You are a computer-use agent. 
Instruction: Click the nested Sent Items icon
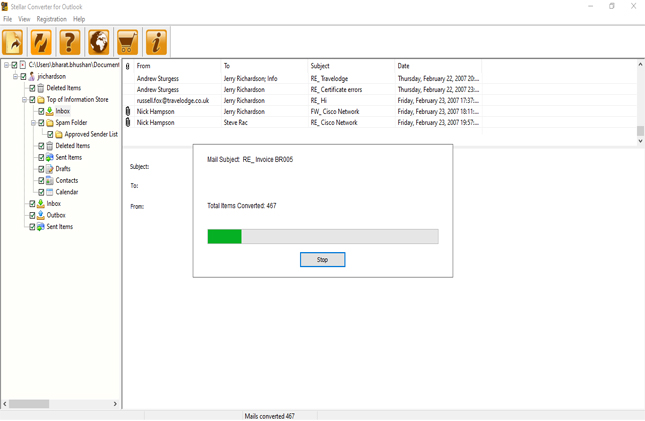point(50,157)
